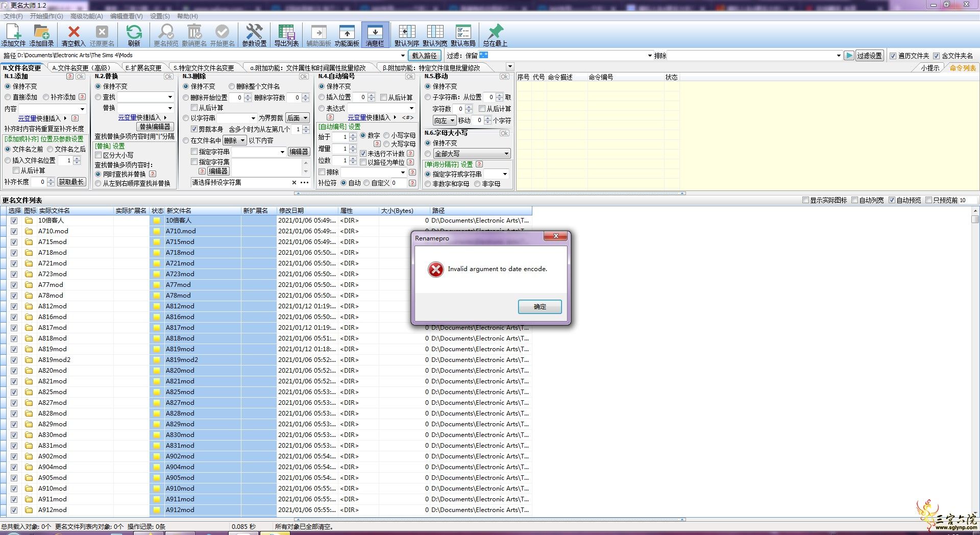Click the X clear icon in 请选择预设字符集 field
980x535 pixels.
click(294, 182)
